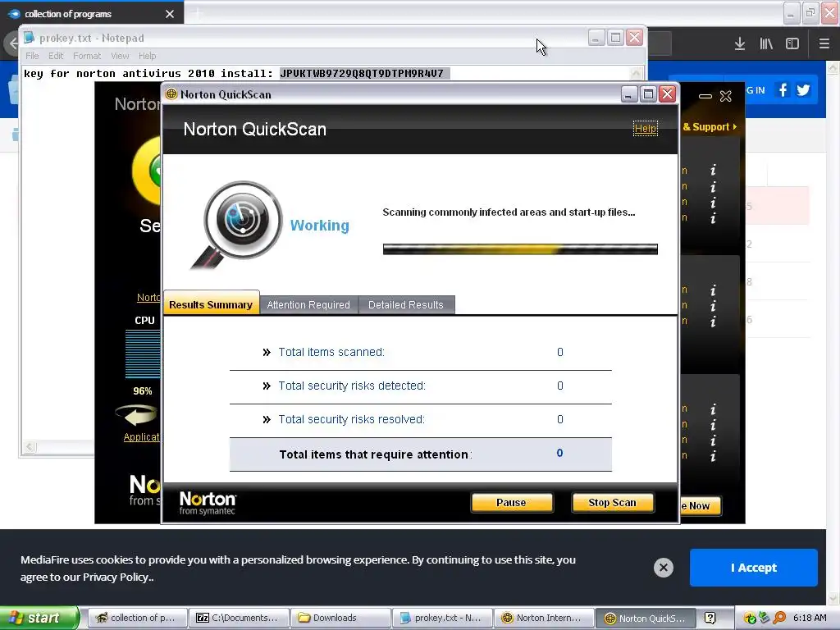Click the Norton QuickScan title bar globe icon
This screenshot has height=630, width=840.
171,94
